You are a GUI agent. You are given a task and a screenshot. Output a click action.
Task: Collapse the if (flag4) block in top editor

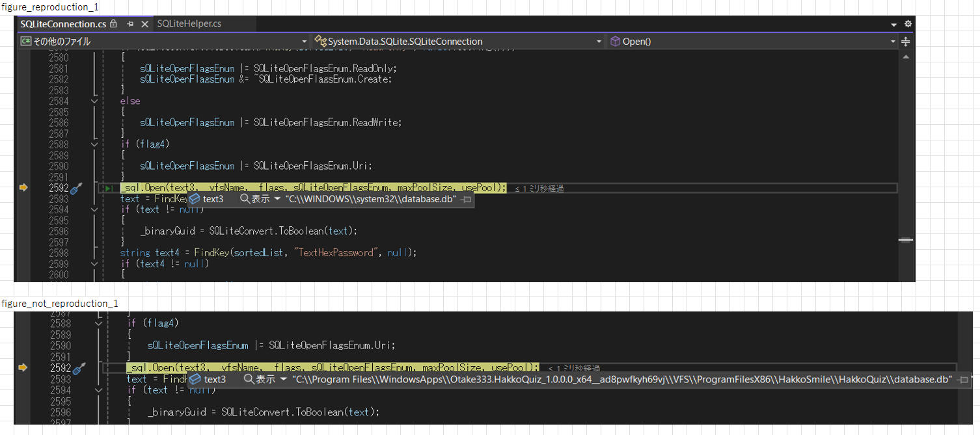pos(94,144)
